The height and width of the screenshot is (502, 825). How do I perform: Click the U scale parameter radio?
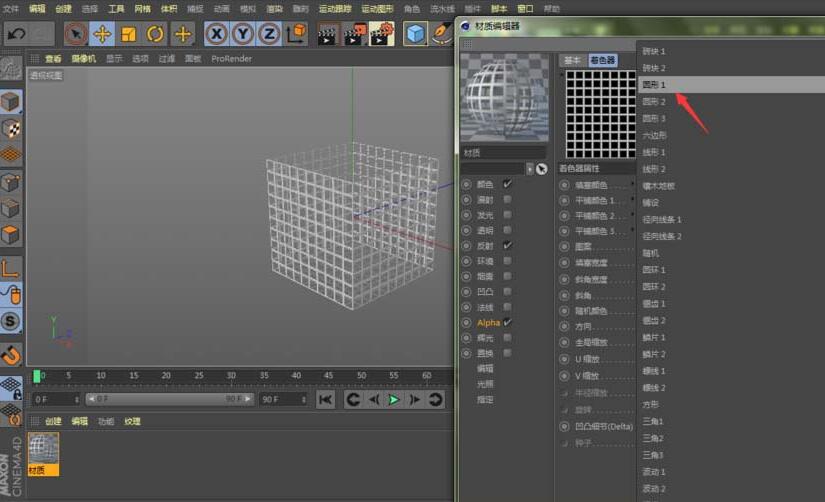point(564,359)
